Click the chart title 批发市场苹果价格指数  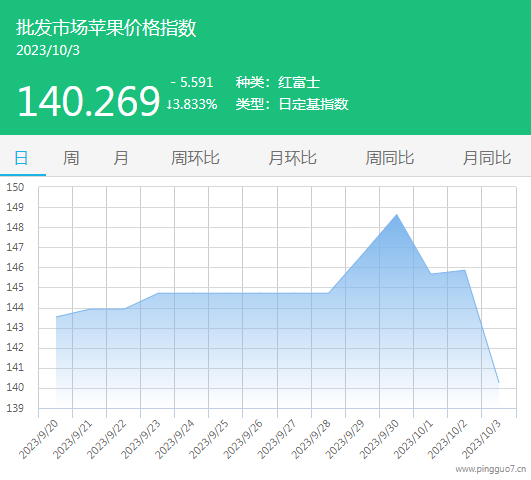point(106,27)
